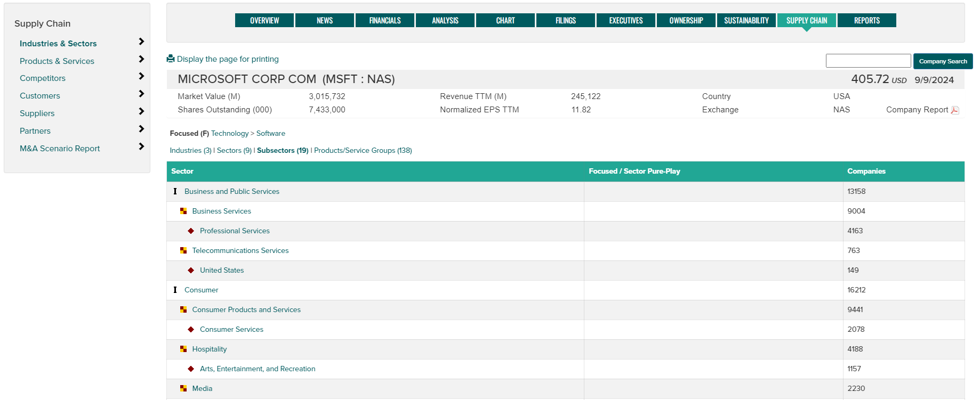Click the Company Search button

[x=943, y=61]
